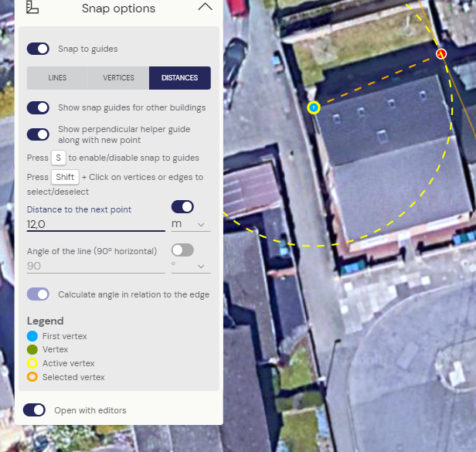Disable Show snap guides for other buildings
The height and width of the screenshot is (452, 476).
point(38,107)
